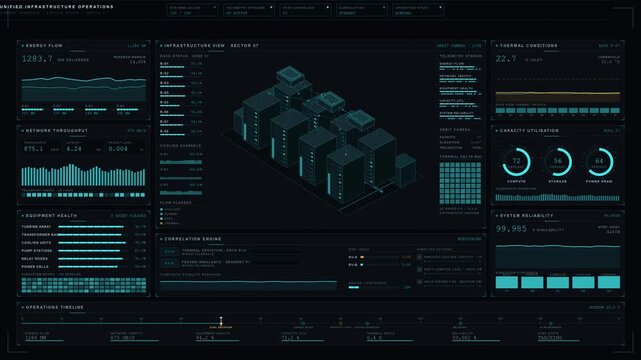Select the Coolant flow class color swatch
641x360 pixels.
[161, 209]
